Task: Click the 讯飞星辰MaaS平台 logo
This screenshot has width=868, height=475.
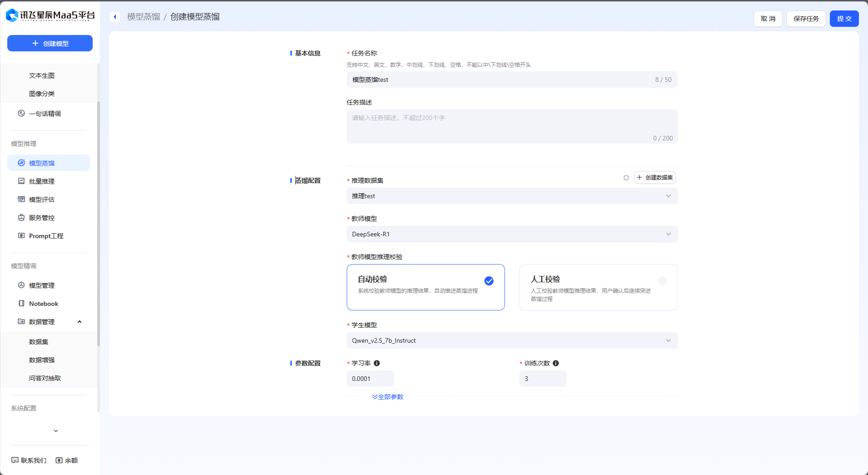Action: click(50, 15)
